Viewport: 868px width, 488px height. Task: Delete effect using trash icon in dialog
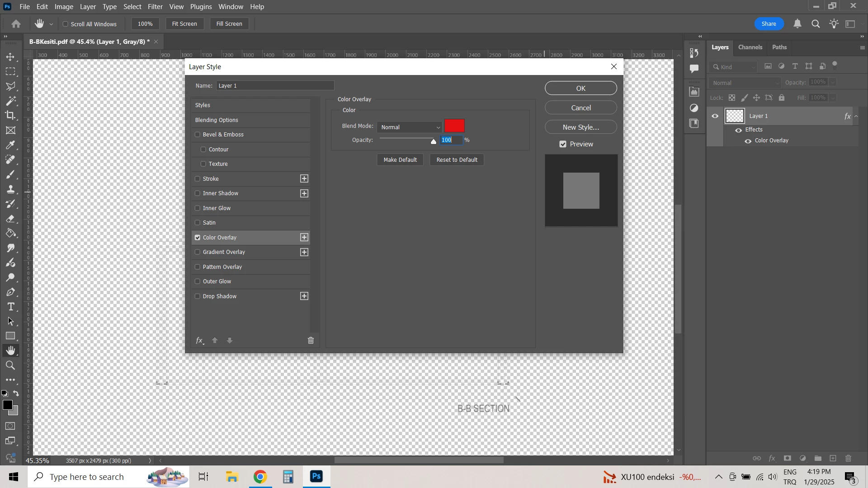click(x=311, y=341)
